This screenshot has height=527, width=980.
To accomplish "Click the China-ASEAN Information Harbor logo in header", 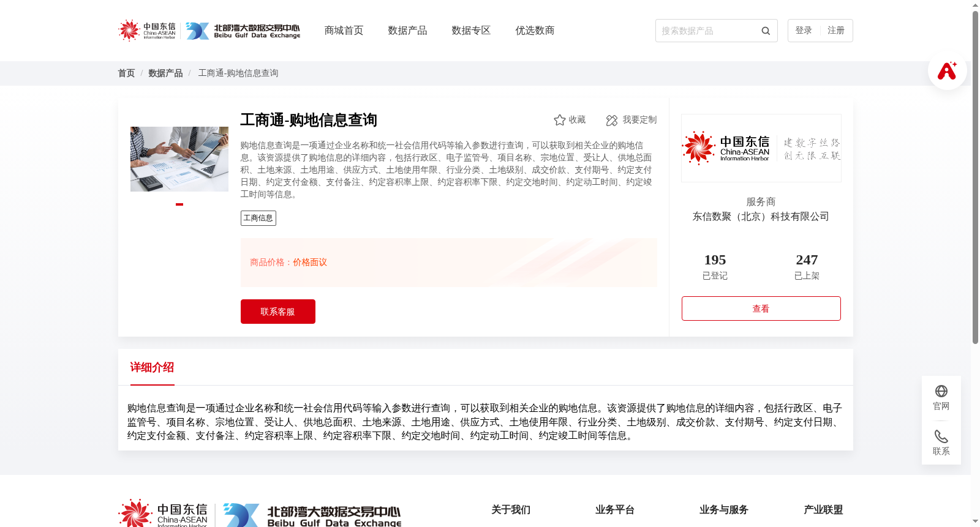I will pos(147,31).
